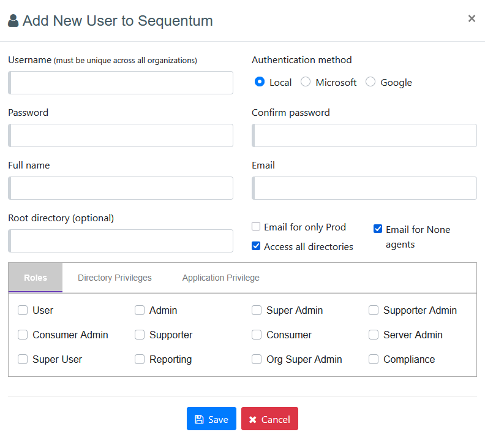Click the Save button
Screen dimensions: 485x448
pos(211,419)
